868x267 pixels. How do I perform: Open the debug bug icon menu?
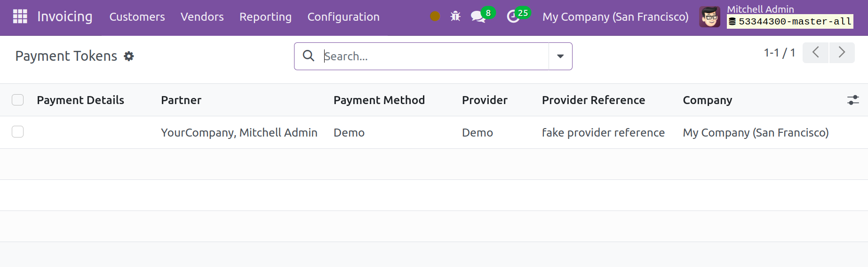[x=455, y=16]
